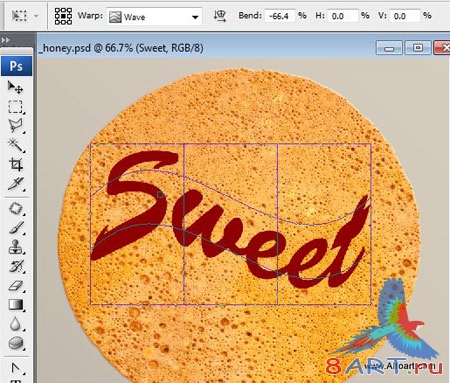
Task: Toggle the warp orientation button
Action: point(220,16)
